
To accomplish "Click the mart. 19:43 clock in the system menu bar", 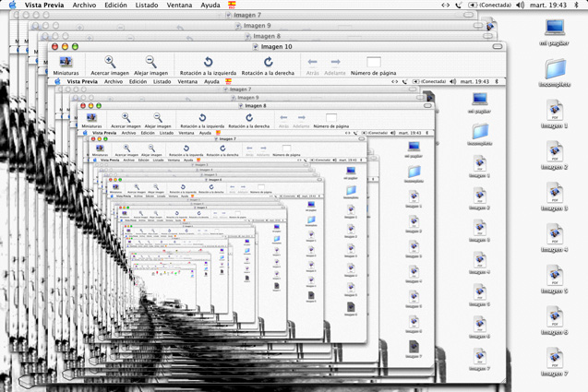I will 548,5.
